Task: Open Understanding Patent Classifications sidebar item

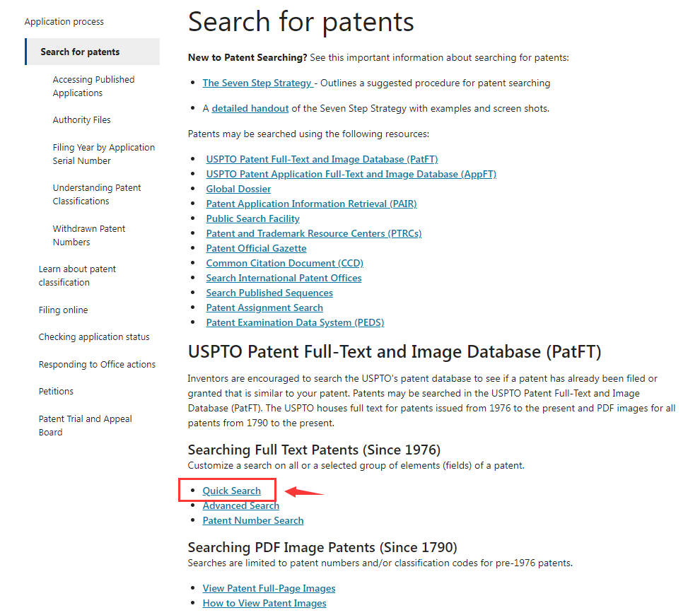Action: pos(97,194)
